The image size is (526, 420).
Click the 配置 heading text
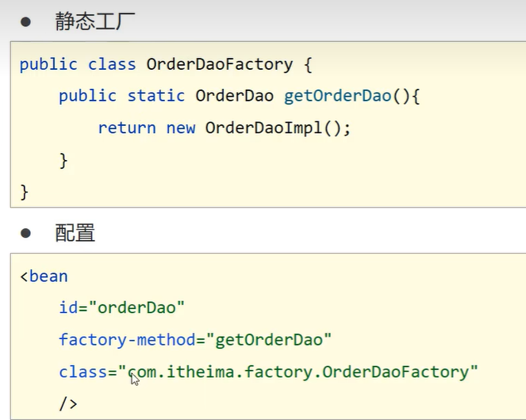[75, 233]
